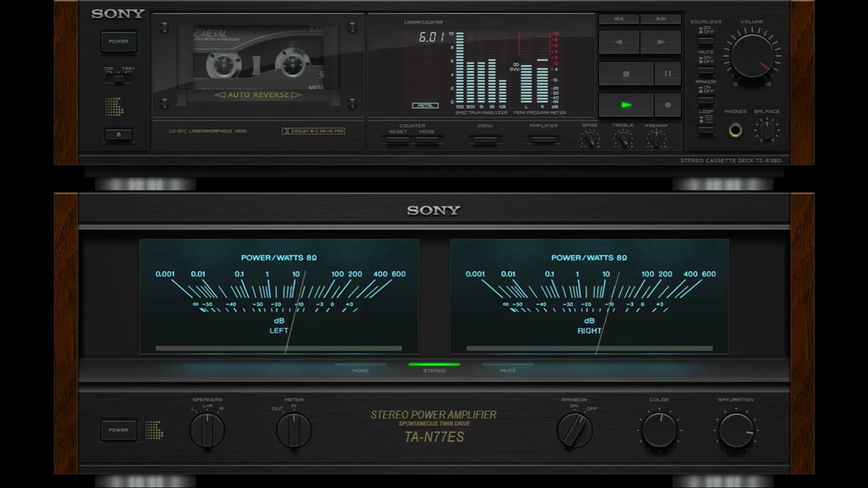Viewport: 868px width, 488px height.
Task: Eject the cassette with the eject button
Action: 119,134
